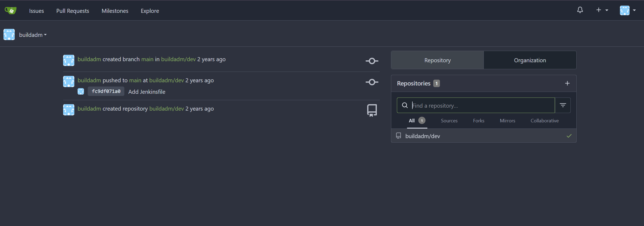Screen dimensions: 644x226
Task: Go to the Explore page
Action: (150, 11)
